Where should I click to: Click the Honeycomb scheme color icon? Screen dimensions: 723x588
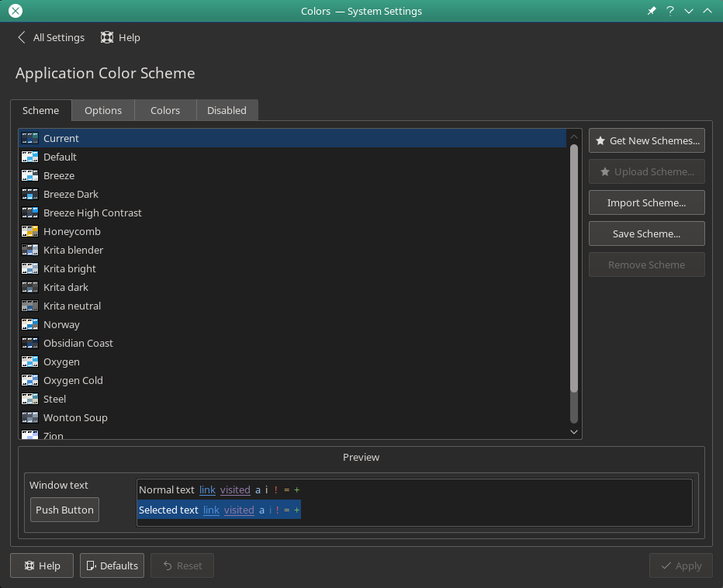click(x=30, y=231)
